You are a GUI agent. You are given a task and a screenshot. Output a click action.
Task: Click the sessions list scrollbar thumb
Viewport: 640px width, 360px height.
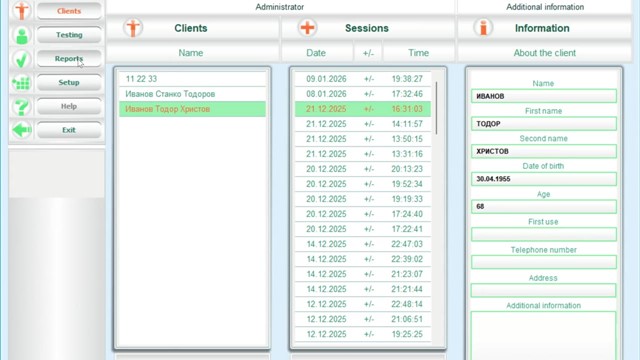coord(436,108)
